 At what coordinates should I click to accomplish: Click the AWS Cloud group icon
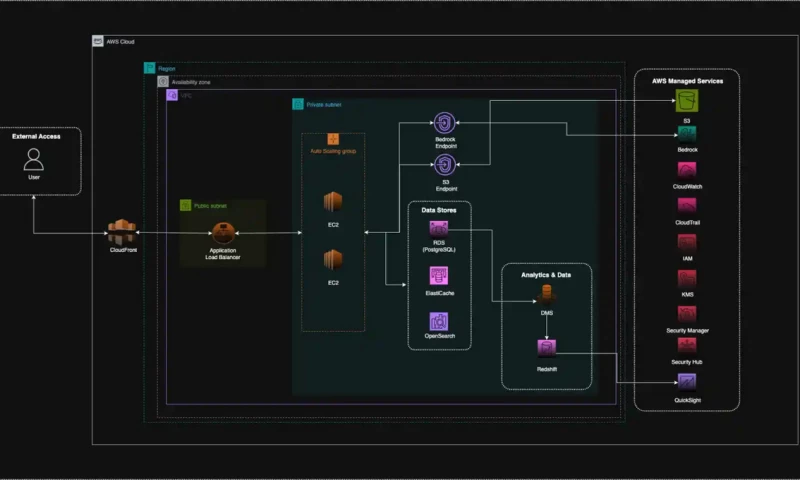tap(97, 41)
